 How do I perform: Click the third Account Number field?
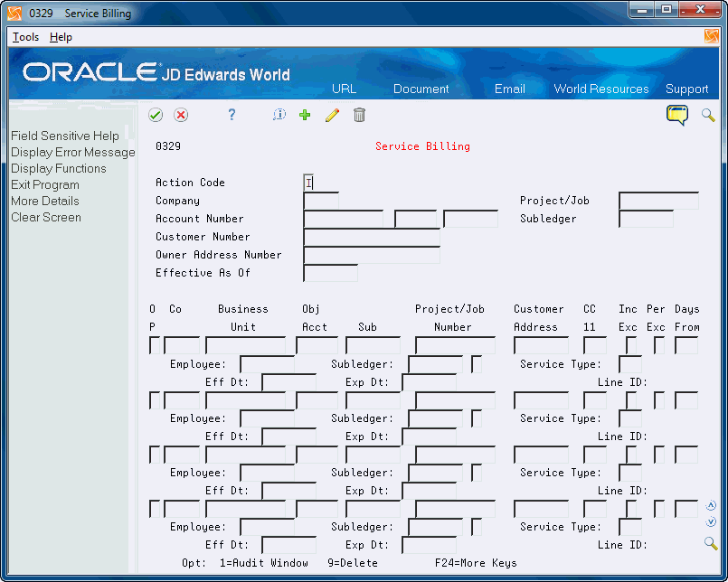coord(470,219)
